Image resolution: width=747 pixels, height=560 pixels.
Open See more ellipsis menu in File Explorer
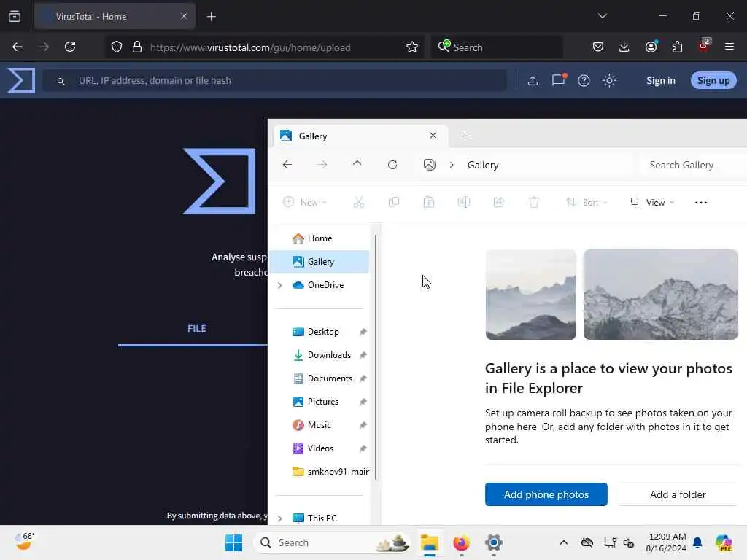pos(701,203)
